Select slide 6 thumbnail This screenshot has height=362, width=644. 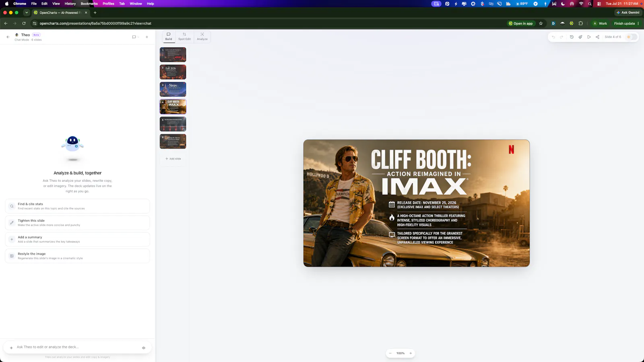coord(173,141)
